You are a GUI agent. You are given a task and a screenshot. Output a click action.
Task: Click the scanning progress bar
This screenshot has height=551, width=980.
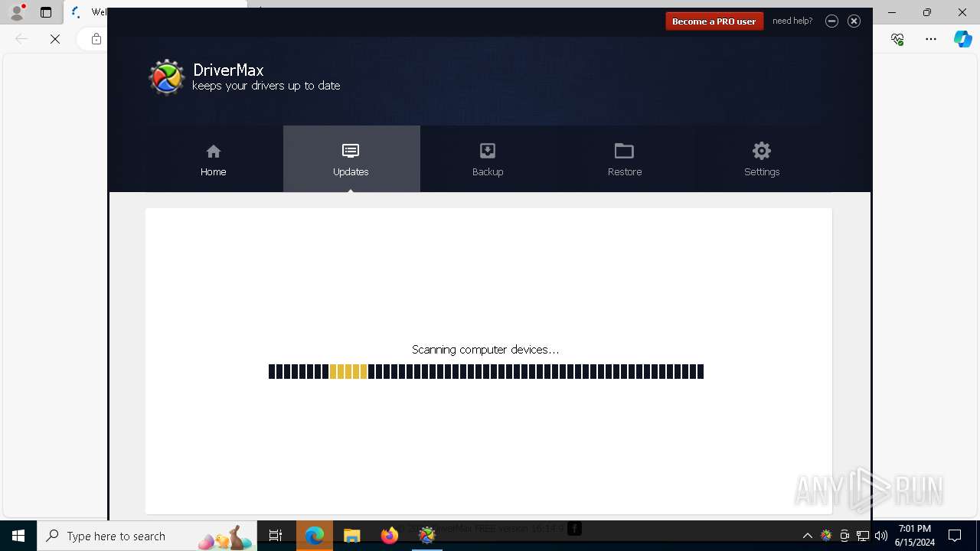(486, 371)
